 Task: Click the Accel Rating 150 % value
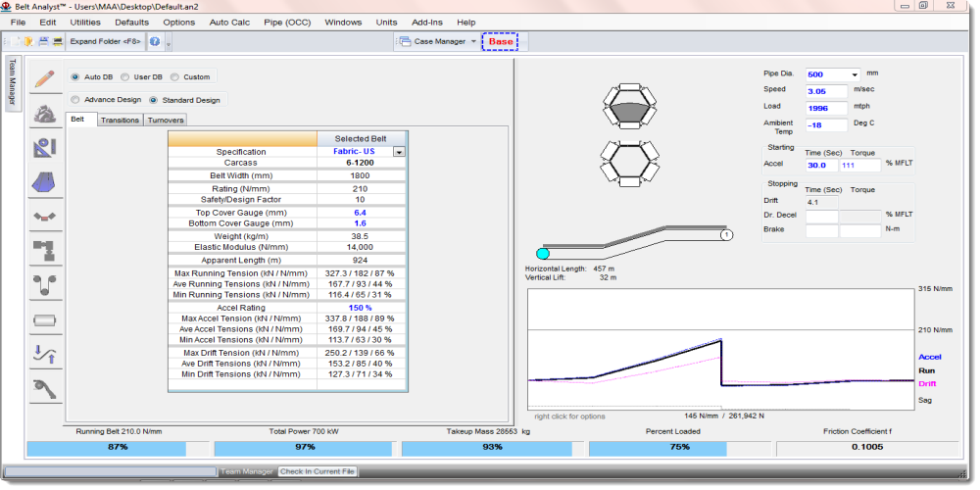361,308
